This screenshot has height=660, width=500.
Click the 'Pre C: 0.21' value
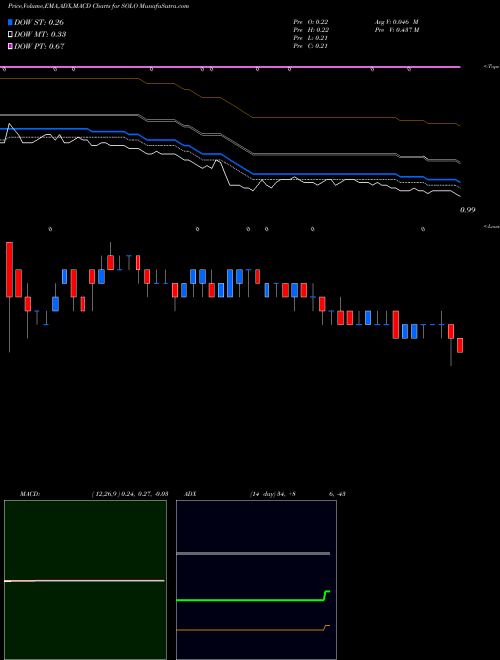pos(311,46)
